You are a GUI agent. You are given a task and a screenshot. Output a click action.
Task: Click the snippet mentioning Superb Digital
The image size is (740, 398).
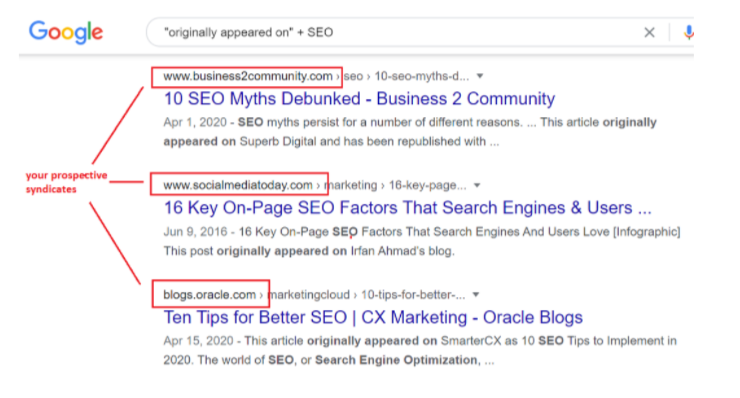pos(410,132)
